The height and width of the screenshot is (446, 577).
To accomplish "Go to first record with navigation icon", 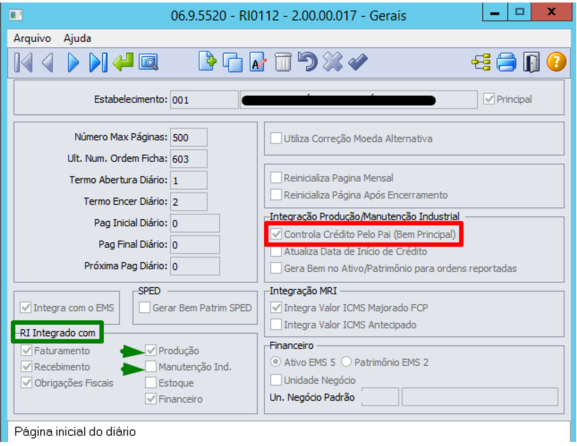I will tap(24, 62).
